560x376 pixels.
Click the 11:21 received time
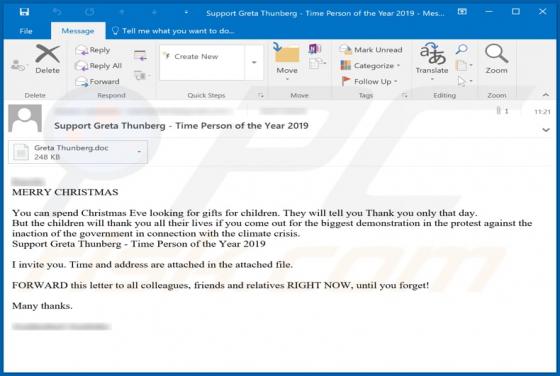pos(542,112)
